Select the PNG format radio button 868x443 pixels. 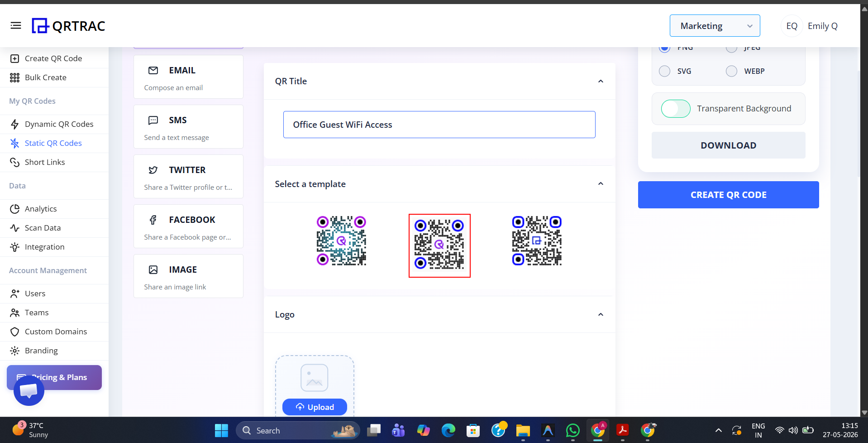pyautogui.click(x=664, y=49)
